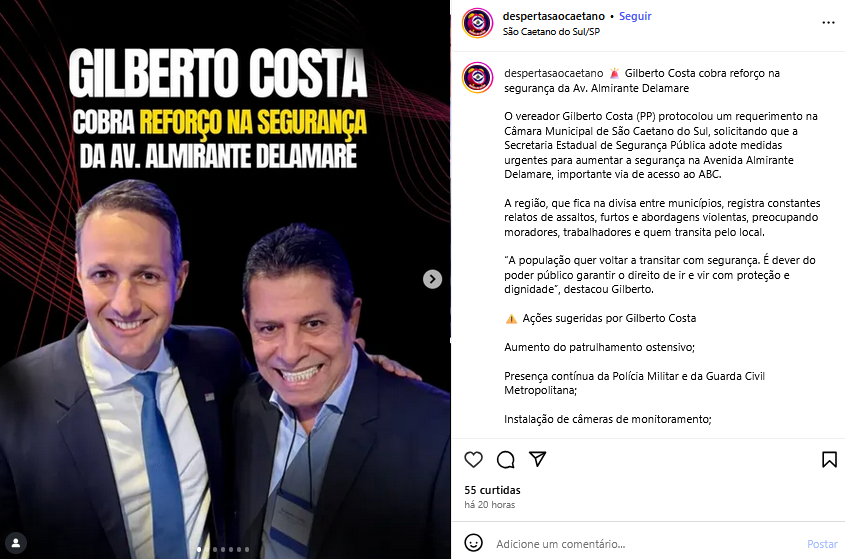Like the post with the heart icon
Image resolution: width=845 pixels, height=559 pixels.
pyautogui.click(x=473, y=459)
